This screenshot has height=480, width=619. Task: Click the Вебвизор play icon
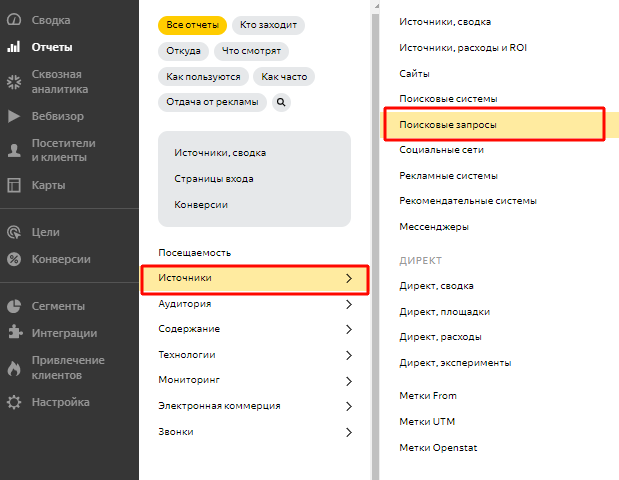coord(14,116)
